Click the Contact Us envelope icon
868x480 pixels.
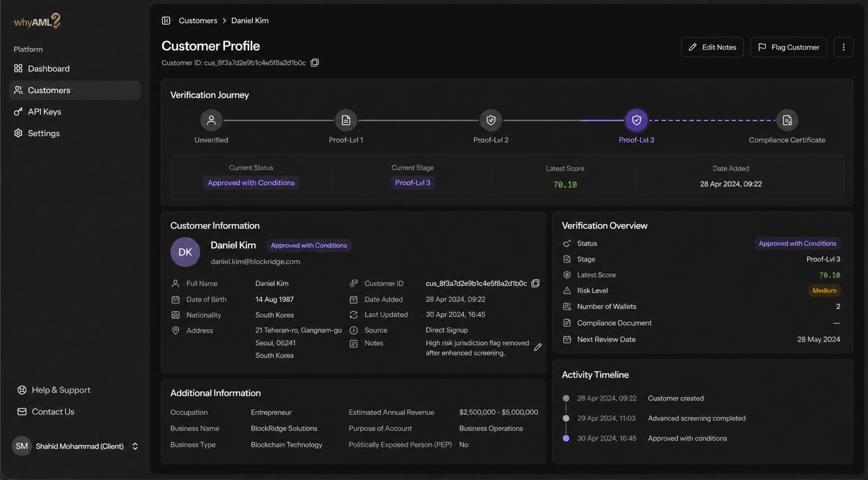(22, 412)
